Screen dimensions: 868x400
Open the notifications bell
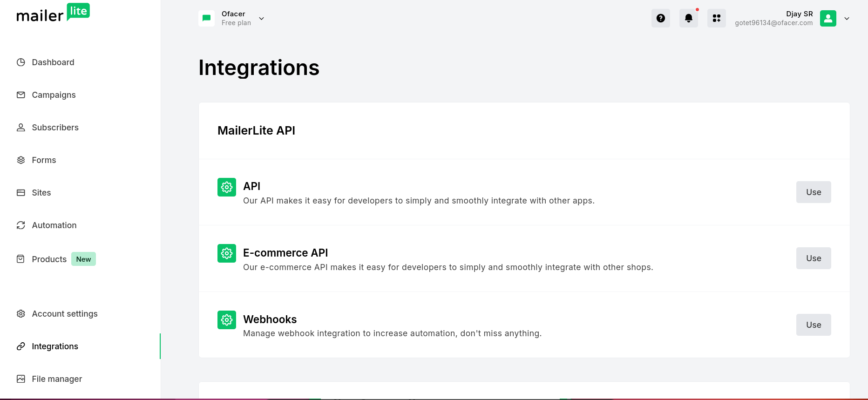click(x=689, y=18)
